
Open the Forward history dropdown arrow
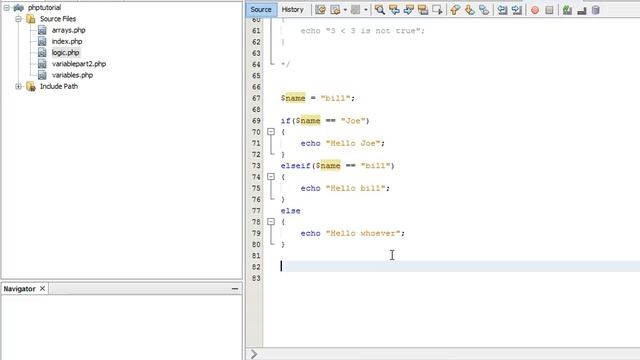[x=366, y=10]
